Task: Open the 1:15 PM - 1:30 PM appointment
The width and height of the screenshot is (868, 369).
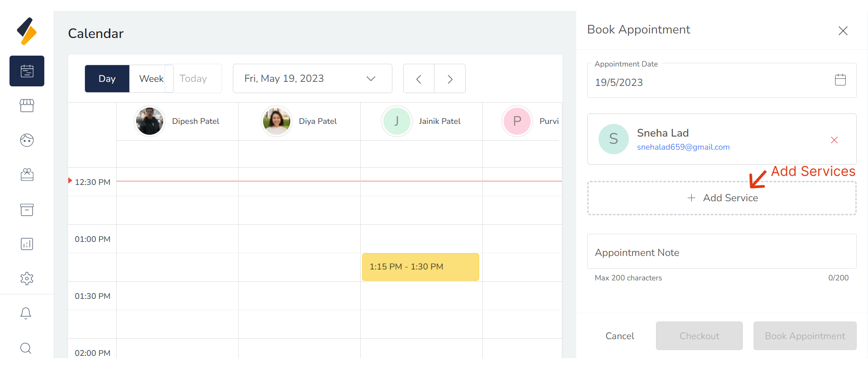Action: [420, 267]
